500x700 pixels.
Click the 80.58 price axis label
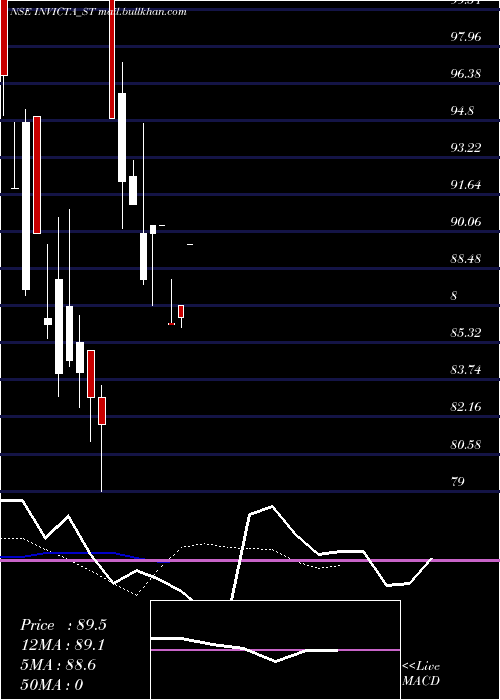[x=466, y=445]
